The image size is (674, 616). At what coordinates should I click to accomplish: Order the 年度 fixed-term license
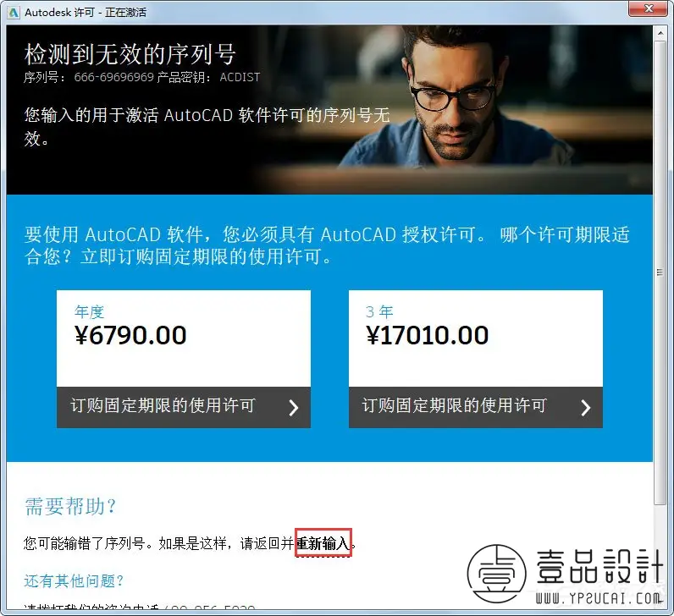pos(184,407)
